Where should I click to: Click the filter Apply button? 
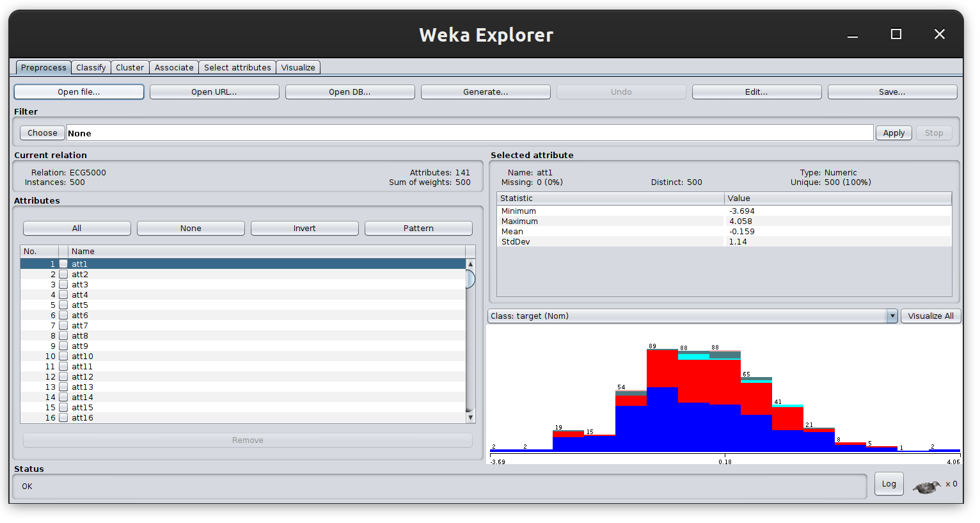tap(894, 133)
